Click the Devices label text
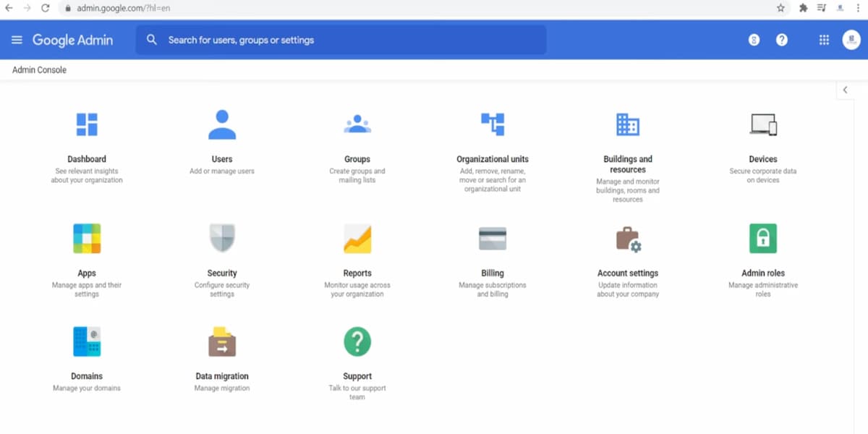Screen dimensions: 868x434 point(763,159)
